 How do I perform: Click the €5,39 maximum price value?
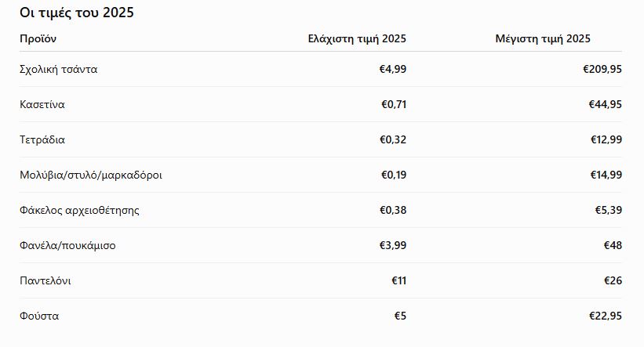(608, 210)
